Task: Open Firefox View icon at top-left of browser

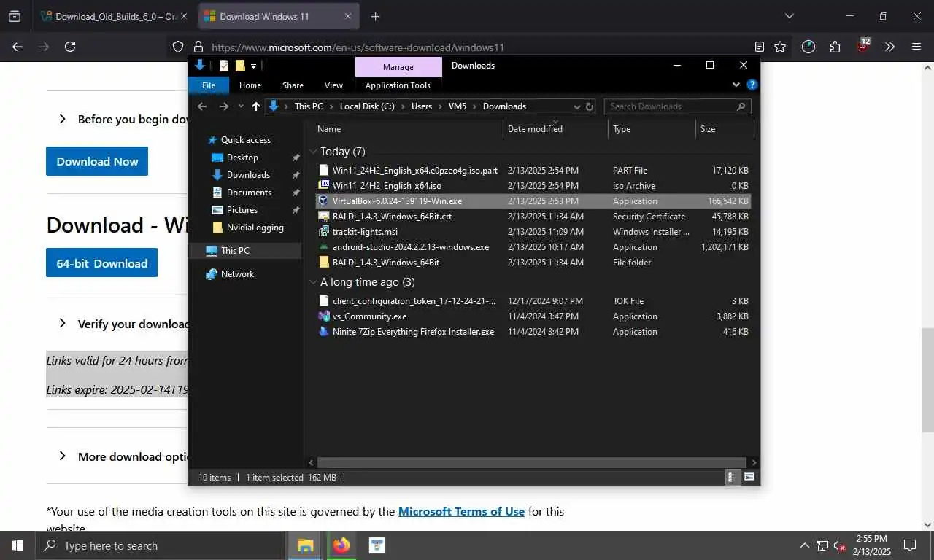Action: (15, 16)
